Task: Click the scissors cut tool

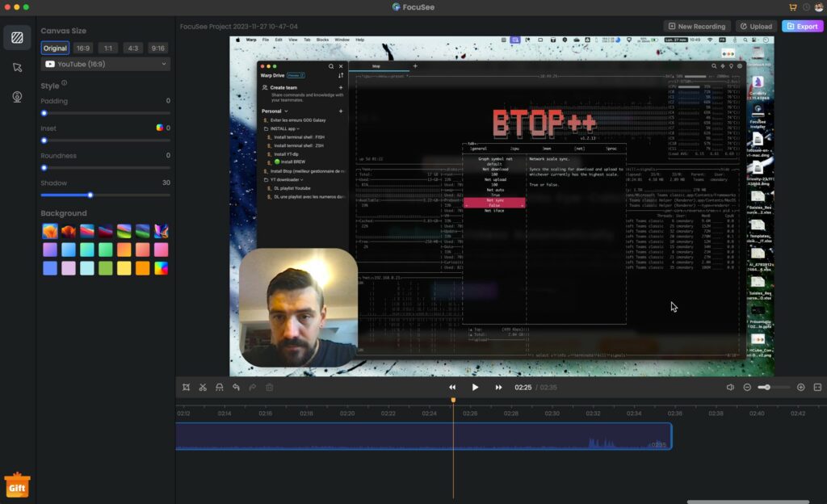Action: pos(203,388)
